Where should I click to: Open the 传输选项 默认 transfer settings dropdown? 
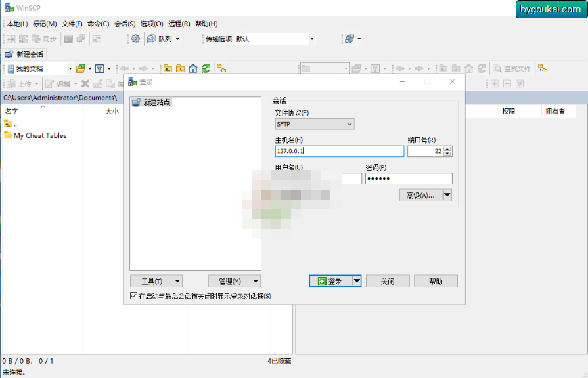(x=312, y=39)
